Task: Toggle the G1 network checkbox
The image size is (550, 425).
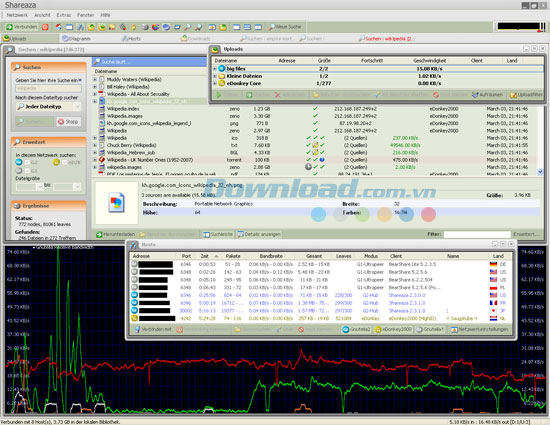Action: pyautogui.click(x=27, y=171)
